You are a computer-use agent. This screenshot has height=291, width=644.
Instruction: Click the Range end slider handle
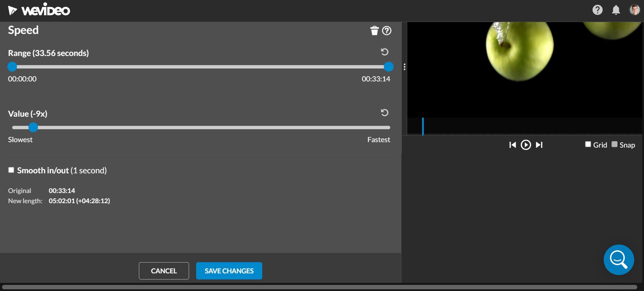click(389, 67)
